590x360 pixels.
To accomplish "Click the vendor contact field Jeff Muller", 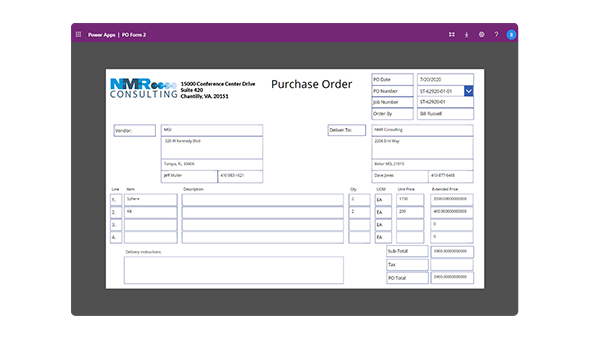I will (x=189, y=176).
